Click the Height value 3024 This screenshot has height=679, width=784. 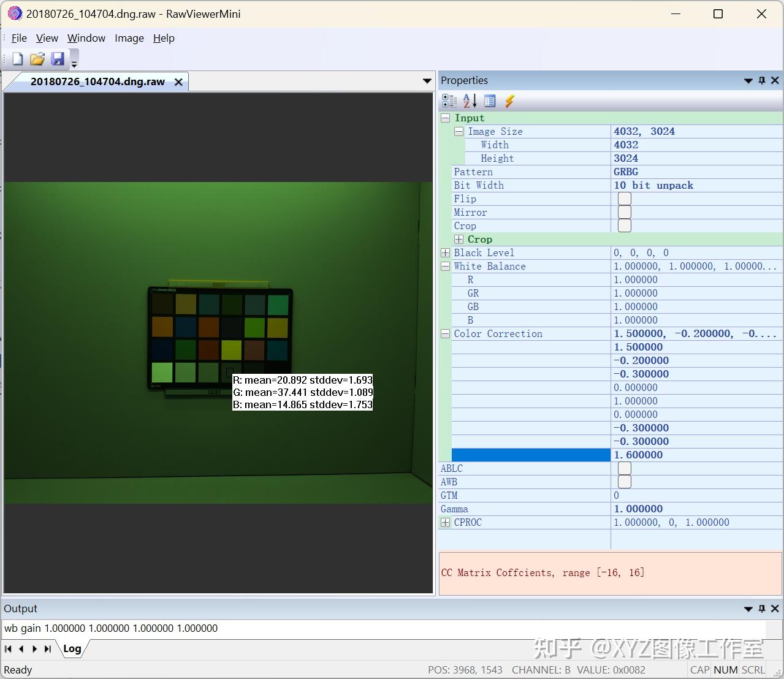(626, 158)
